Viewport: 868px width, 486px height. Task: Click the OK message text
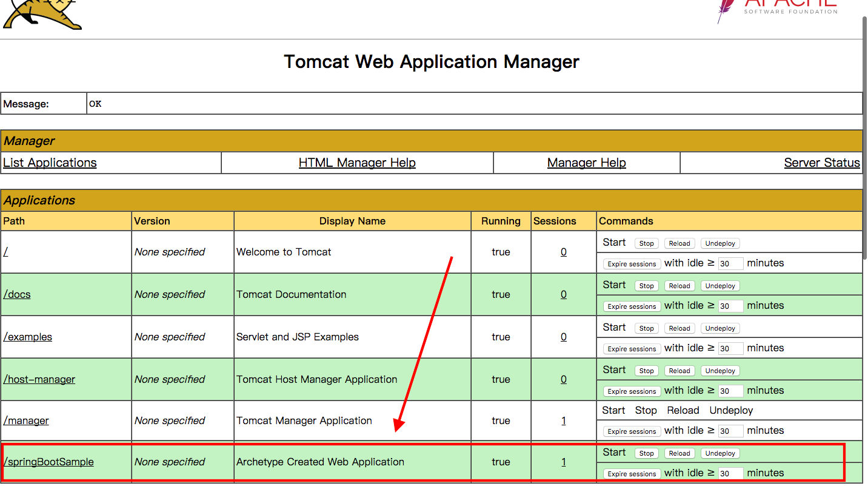click(x=96, y=104)
